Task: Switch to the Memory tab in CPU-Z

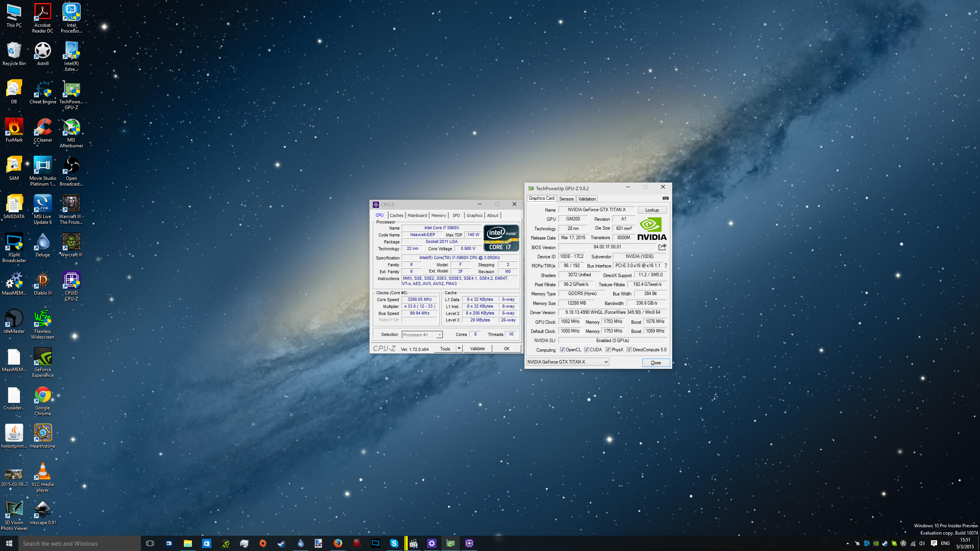Action: pyautogui.click(x=438, y=215)
